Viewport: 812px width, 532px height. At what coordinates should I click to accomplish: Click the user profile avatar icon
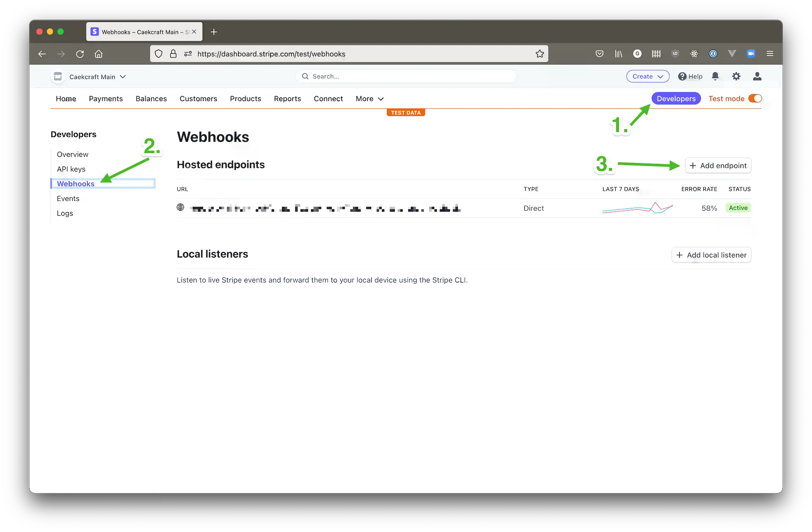[756, 76]
